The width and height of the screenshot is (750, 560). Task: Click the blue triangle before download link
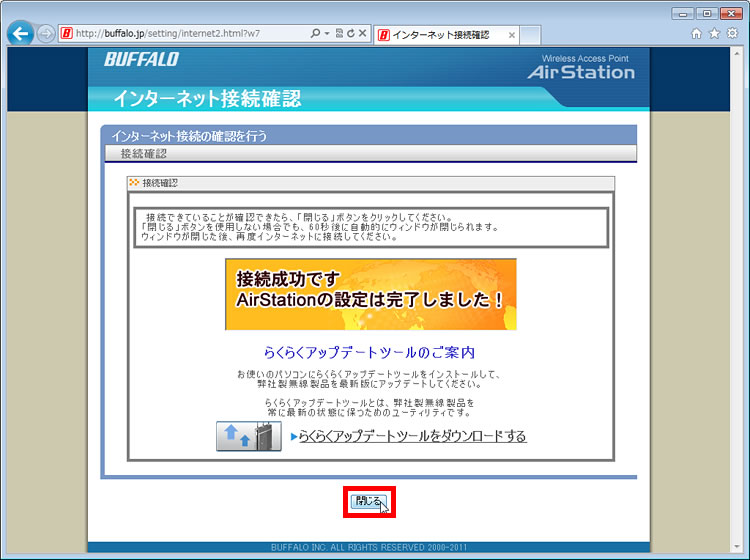(294, 436)
